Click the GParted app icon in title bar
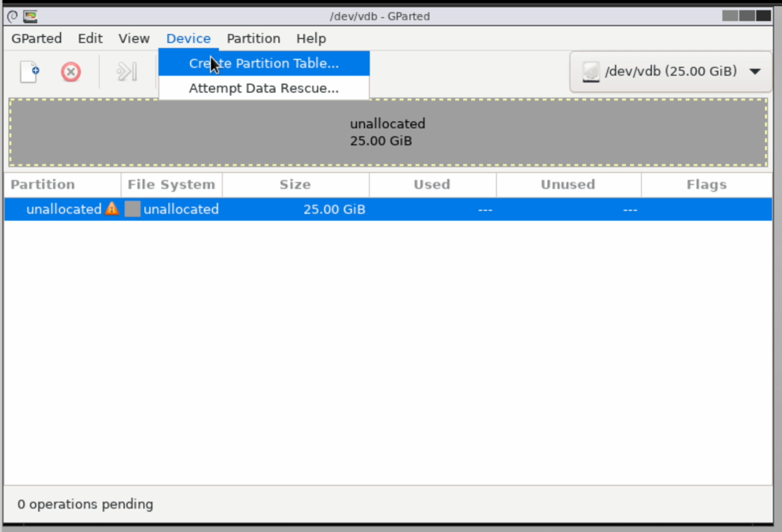The image size is (782, 532). pyautogui.click(x=30, y=17)
